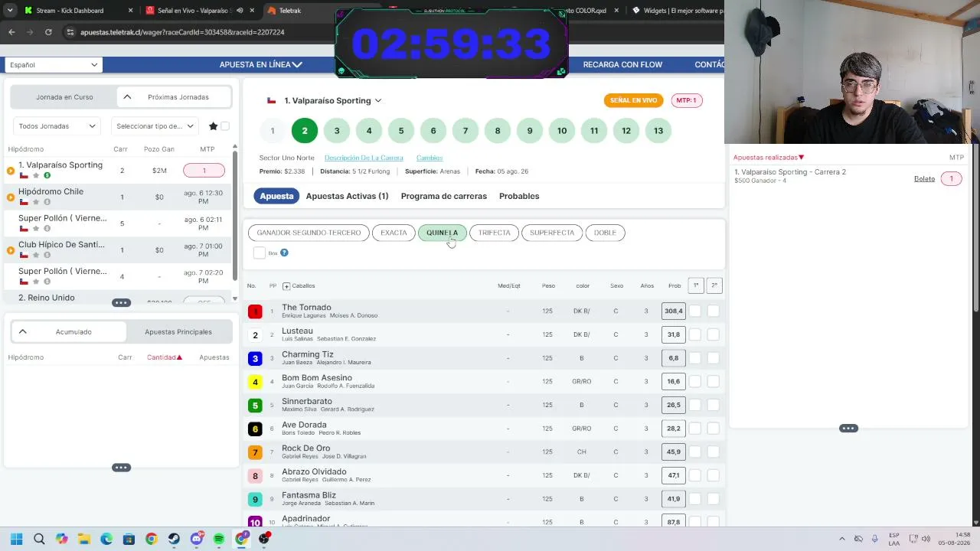
Task: Select The Tornado for 2nd place
Action: tap(714, 311)
